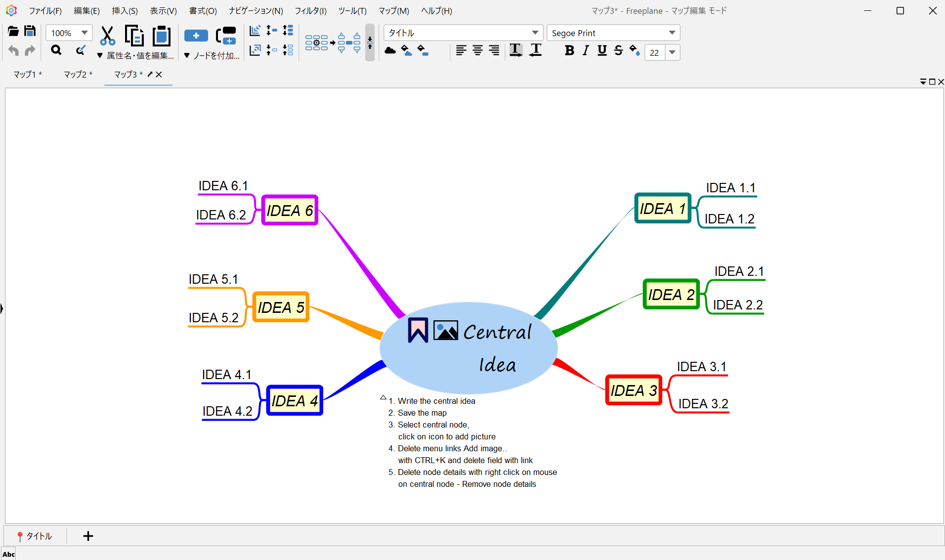Toggle bold formatting

[569, 50]
